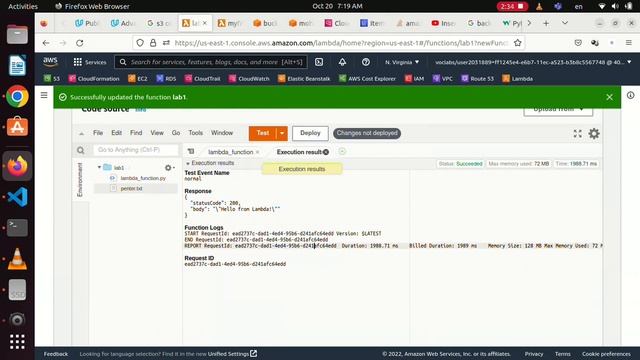This screenshot has width=640, height=360.
Task: Collapse the lab1 folder tree
Action: (99, 167)
